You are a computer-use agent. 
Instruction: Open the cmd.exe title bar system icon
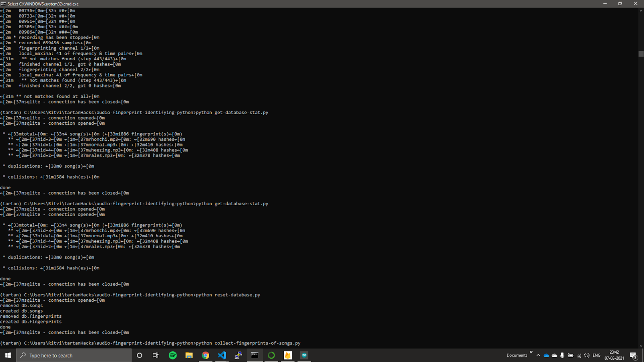(3, 4)
